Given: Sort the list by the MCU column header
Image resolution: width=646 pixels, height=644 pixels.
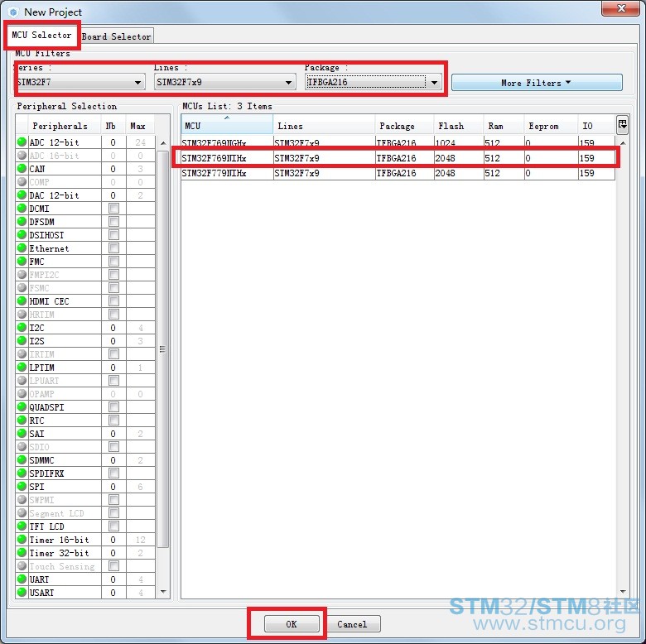Looking at the screenshot, I should click(227, 125).
